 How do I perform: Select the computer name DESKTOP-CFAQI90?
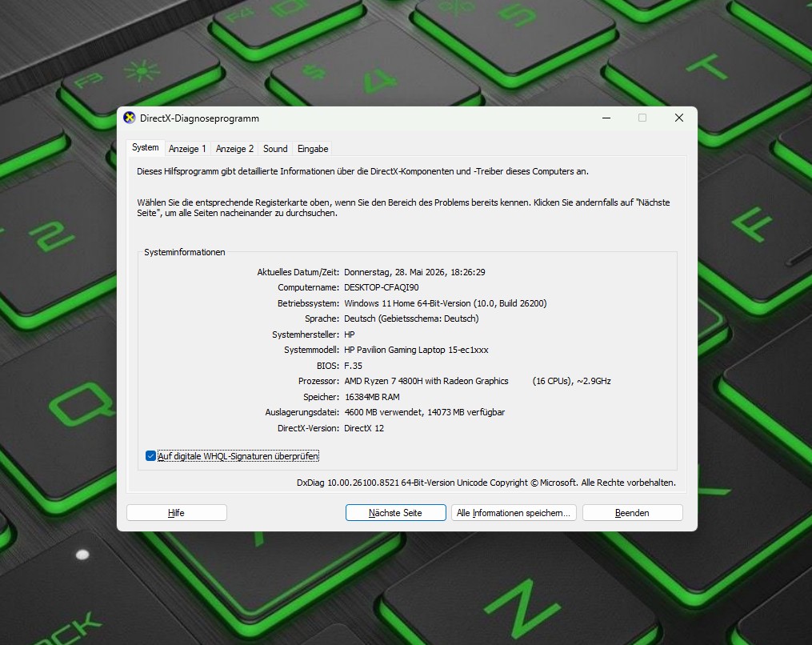[382, 287]
